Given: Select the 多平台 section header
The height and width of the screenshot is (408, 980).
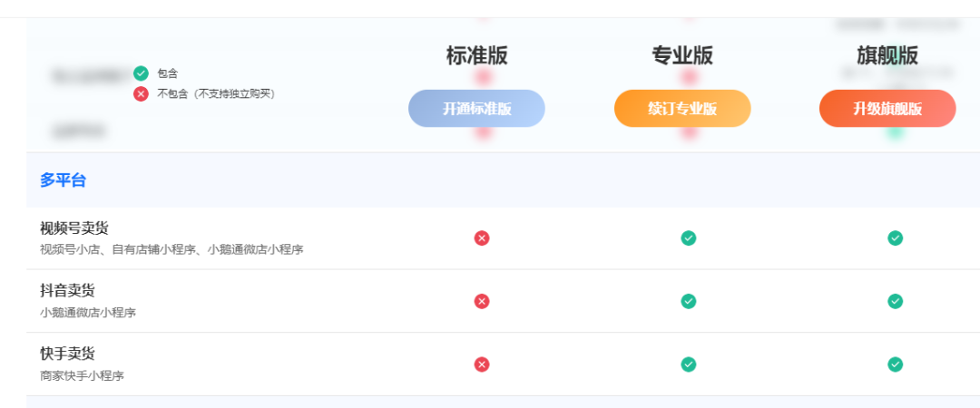Looking at the screenshot, I should (64, 180).
